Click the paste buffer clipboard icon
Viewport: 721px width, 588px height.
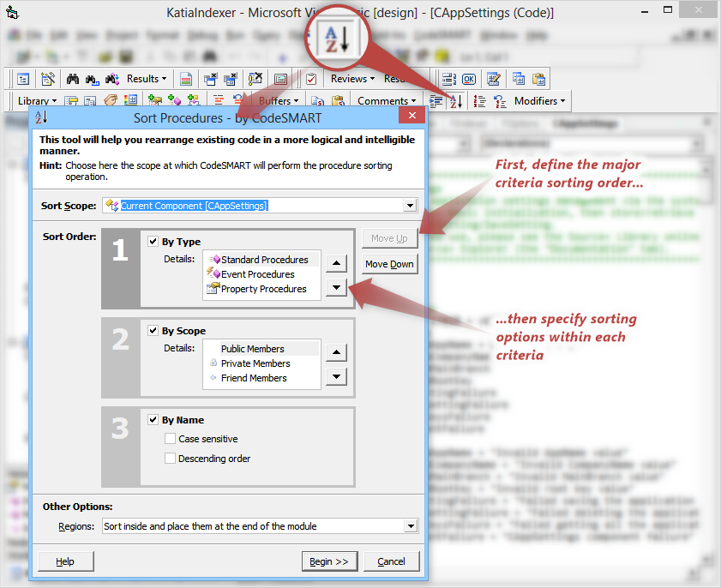coord(338,100)
